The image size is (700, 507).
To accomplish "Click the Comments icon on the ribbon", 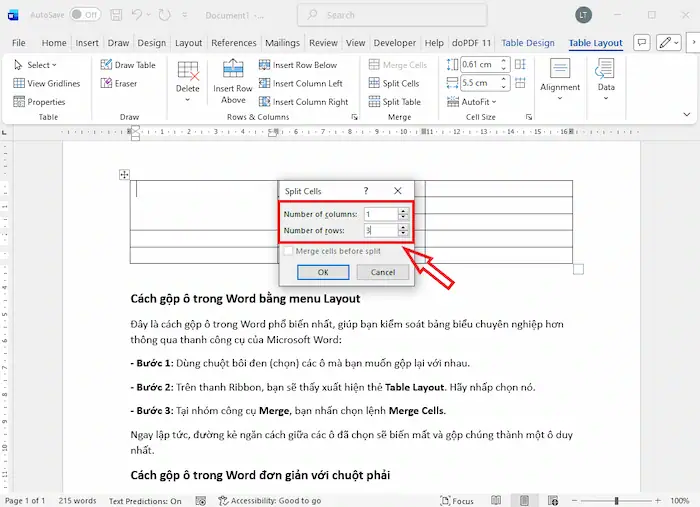I will [x=642, y=43].
